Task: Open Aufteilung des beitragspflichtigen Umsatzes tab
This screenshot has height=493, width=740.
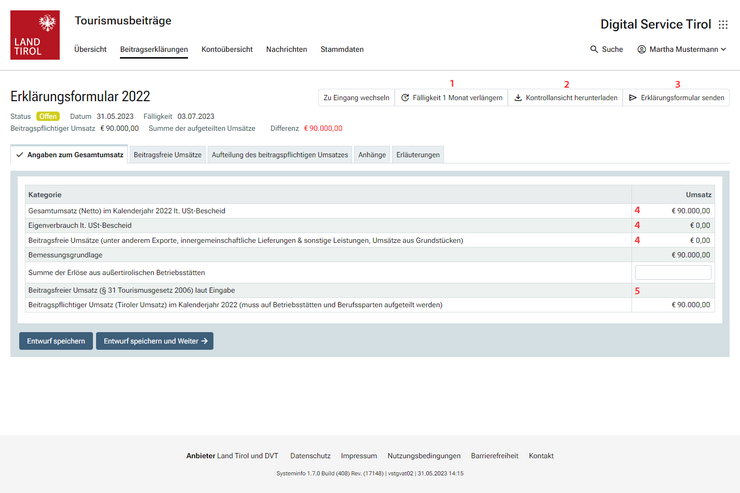Action: (280, 155)
